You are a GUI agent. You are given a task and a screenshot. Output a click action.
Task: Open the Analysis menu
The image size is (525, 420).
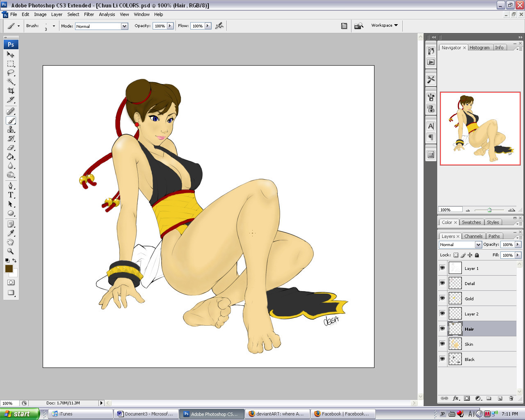pos(107,14)
